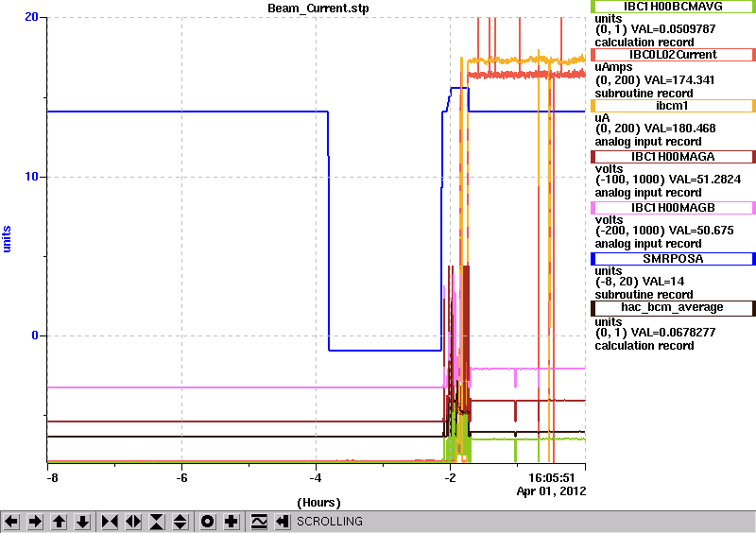Click 'calculation record' under IBC1H00BCMAVG
Screen dimensions: 756x533
644,42
